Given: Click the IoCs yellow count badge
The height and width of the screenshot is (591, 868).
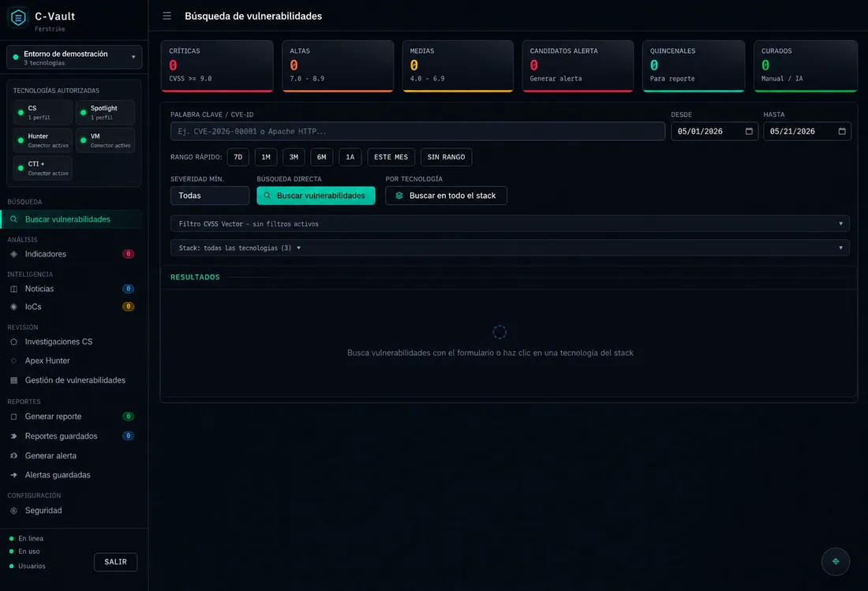Looking at the screenshot, I should [129, 307].
